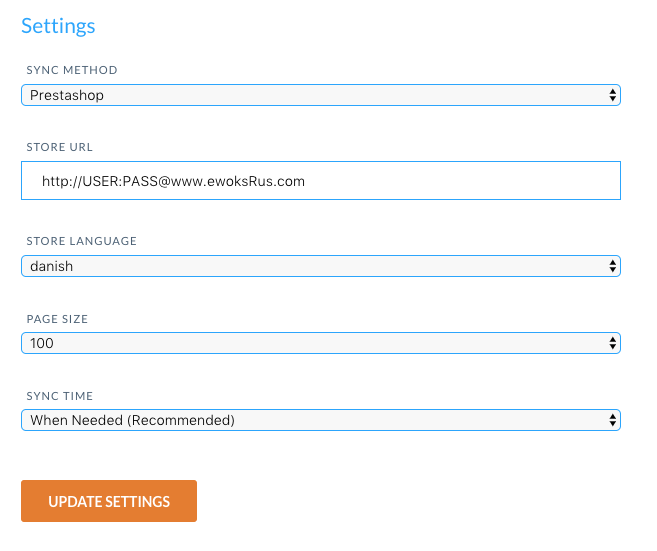
Task: Click the Page Size dropdown arrows
Action: click(612, 343)
